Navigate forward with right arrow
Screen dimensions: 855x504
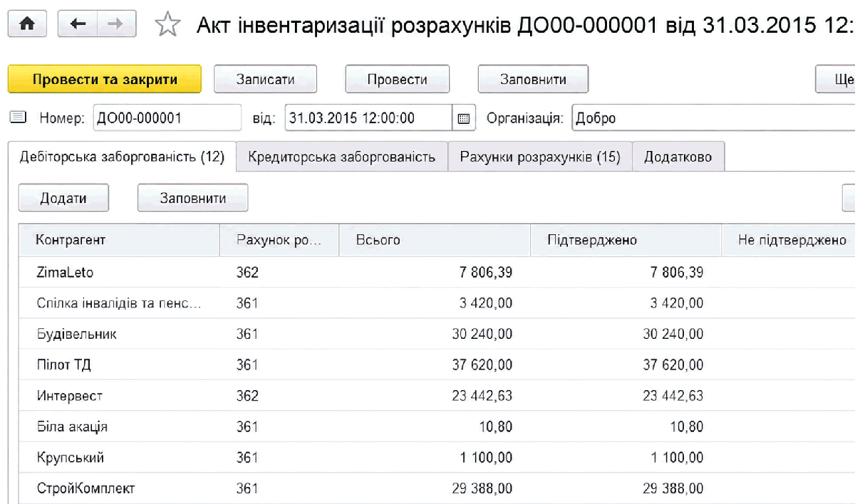pyautogui.click(x=115, y=24)
